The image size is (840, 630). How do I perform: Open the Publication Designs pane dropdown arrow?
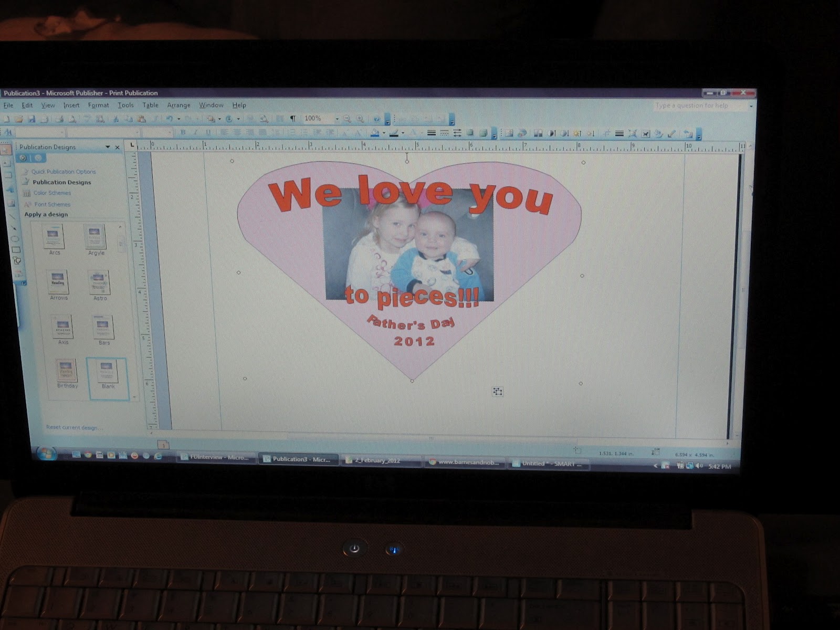pos(108,147)
